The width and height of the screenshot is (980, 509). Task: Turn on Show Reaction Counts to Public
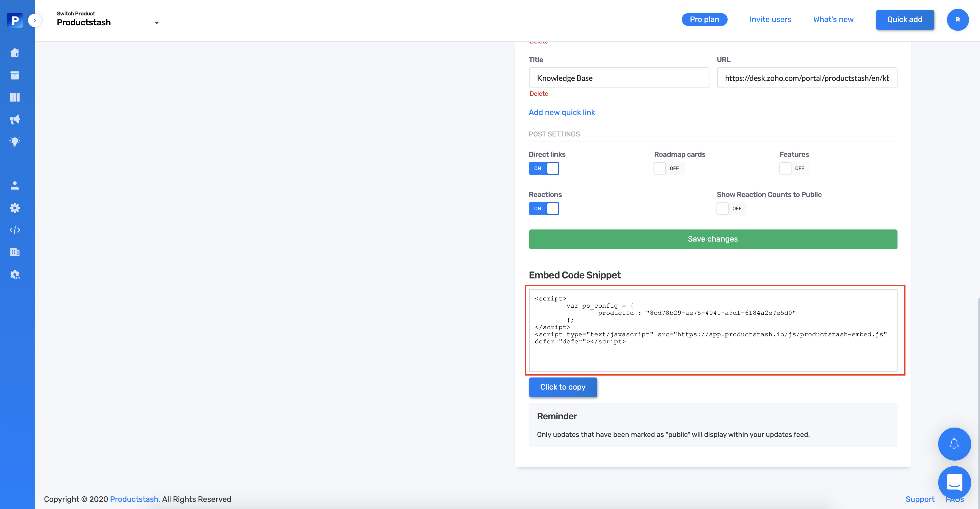click(x=731, y=209)
